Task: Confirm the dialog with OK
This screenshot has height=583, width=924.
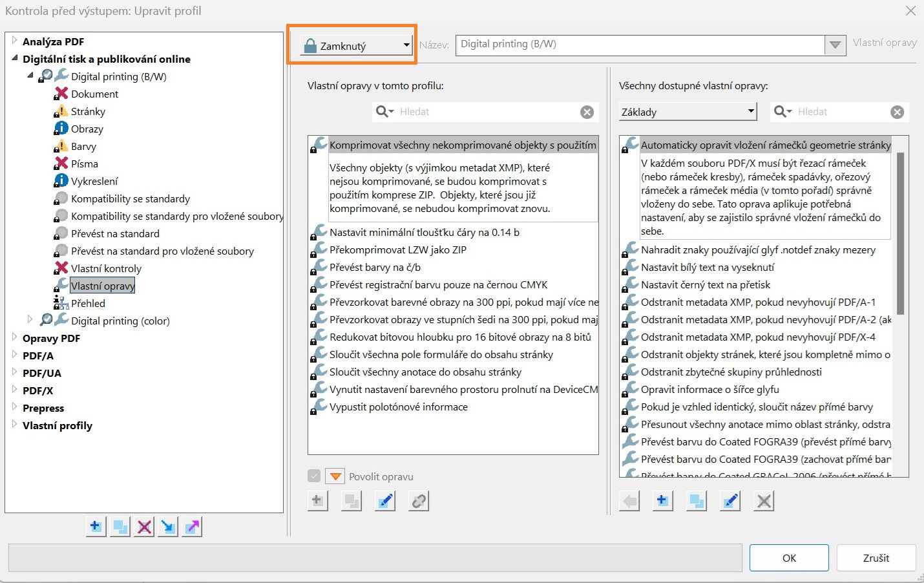Action: [x=789, y=558]
